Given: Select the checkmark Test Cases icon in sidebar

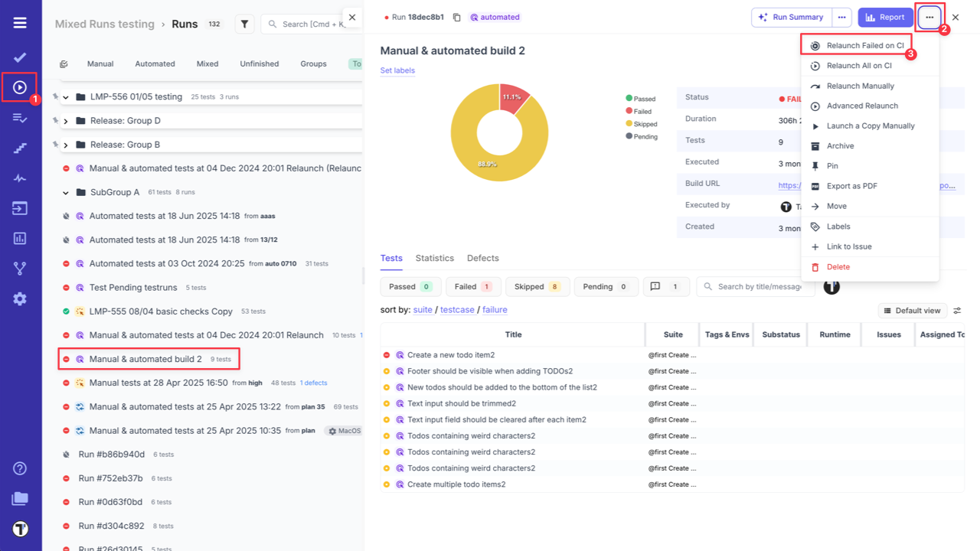Looking at the screenshot, I should pos(20,57).
